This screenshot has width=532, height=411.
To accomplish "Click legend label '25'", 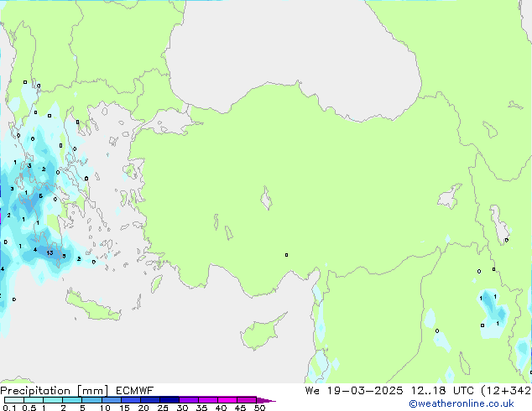I will [x=163, y=408].
